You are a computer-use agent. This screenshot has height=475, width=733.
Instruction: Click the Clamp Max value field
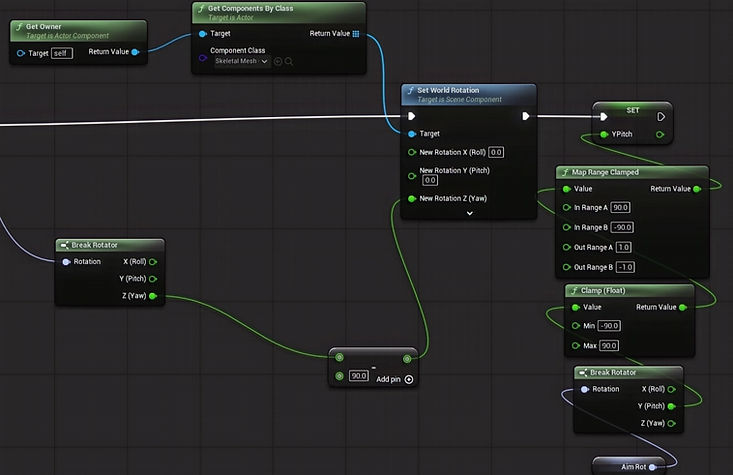coord(609,345)
